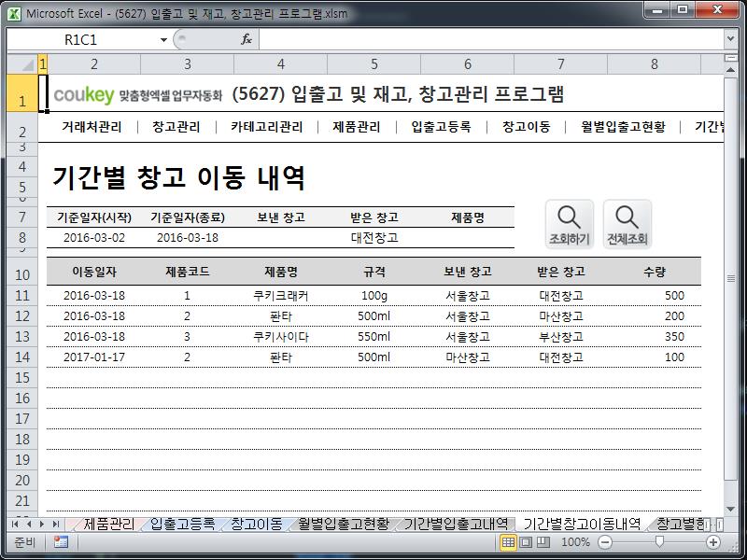Open the 입출고등록 sheet tab
This screenshot has height=560, width=747.
click(182, 525)
